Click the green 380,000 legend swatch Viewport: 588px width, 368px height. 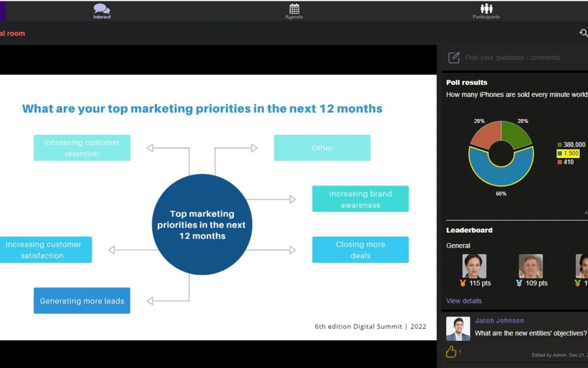coord(560,145)
